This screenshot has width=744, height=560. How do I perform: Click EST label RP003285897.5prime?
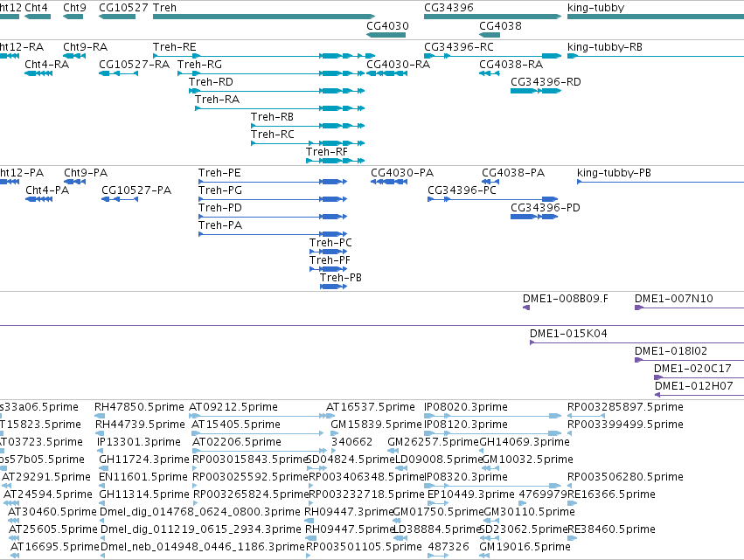click(x=625, y=407)
